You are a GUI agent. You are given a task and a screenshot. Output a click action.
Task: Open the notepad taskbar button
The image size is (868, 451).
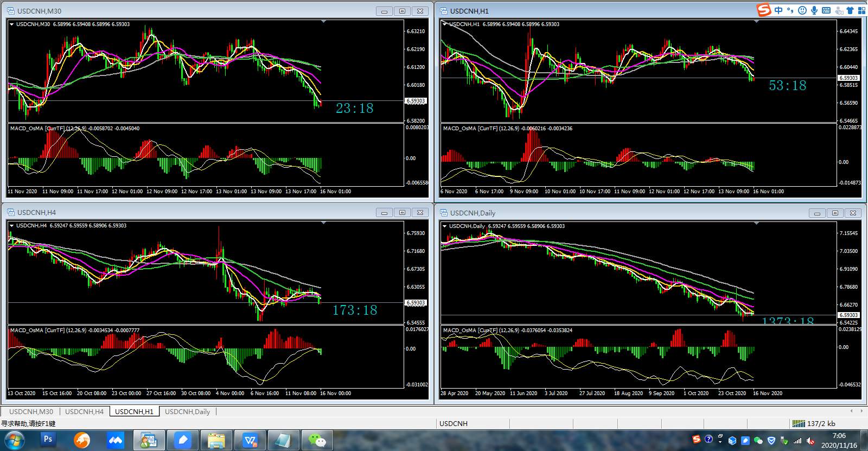coord(283,440)
